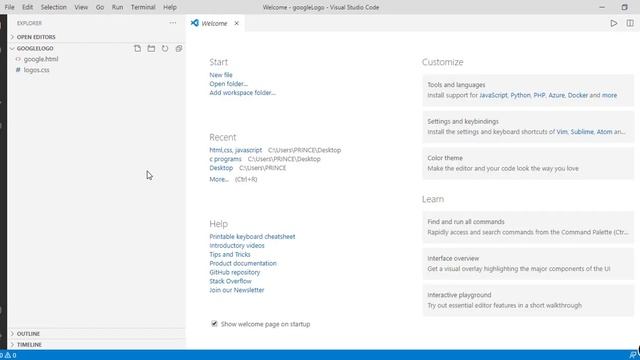640x360 pixels.
Task: Install Atom keybindings link
Action: (x=604, y=132)
